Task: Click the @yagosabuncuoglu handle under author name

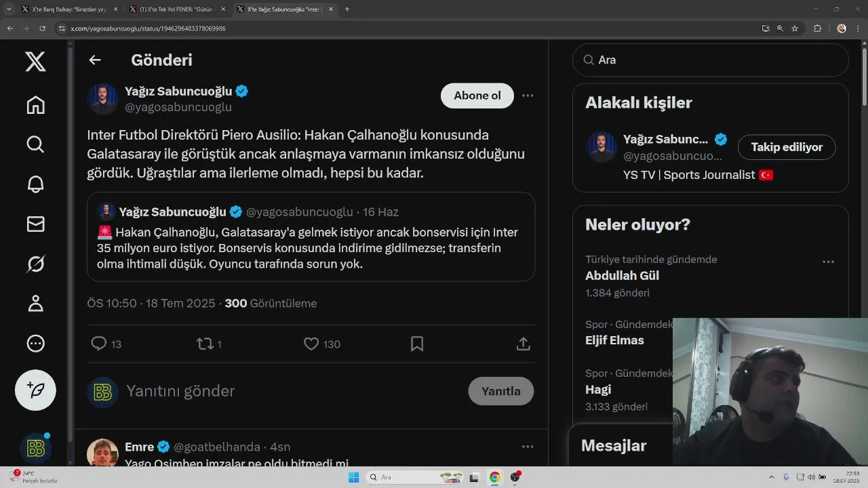Action: pos(178,107)
